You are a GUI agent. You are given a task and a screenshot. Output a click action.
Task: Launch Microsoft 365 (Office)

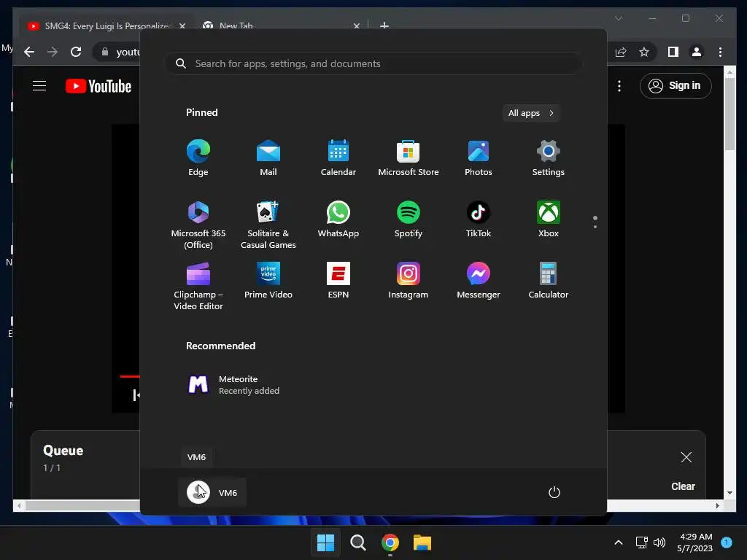click(x=198, y=225)
